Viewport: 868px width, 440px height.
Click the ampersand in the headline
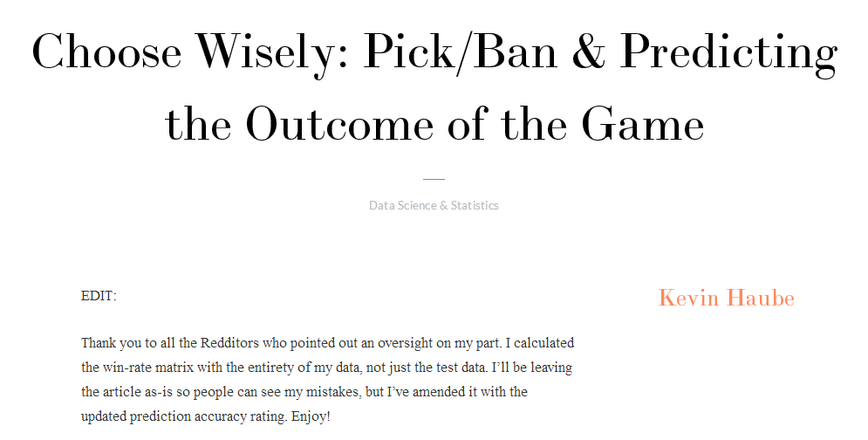point(589,52)
